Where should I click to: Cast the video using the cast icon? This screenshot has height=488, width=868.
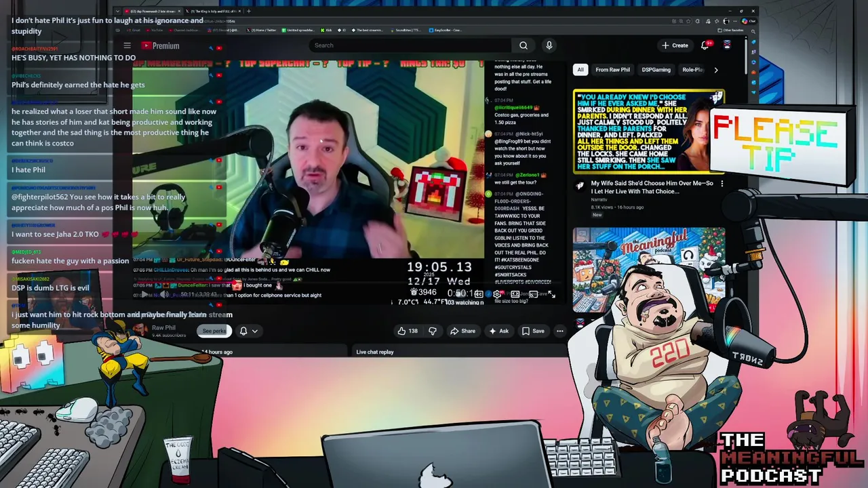tap(533, 294)
